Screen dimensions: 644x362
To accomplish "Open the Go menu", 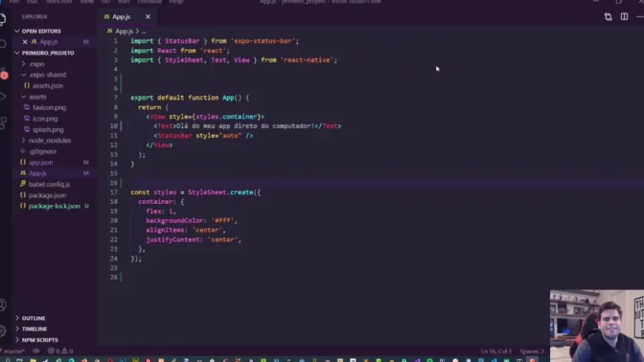I will (105, 1).
